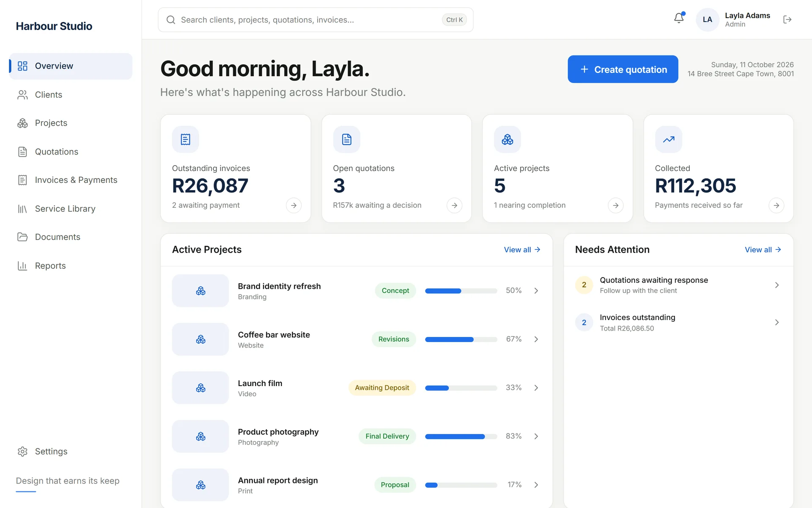Expand the Annual report design row chevron

536,485
